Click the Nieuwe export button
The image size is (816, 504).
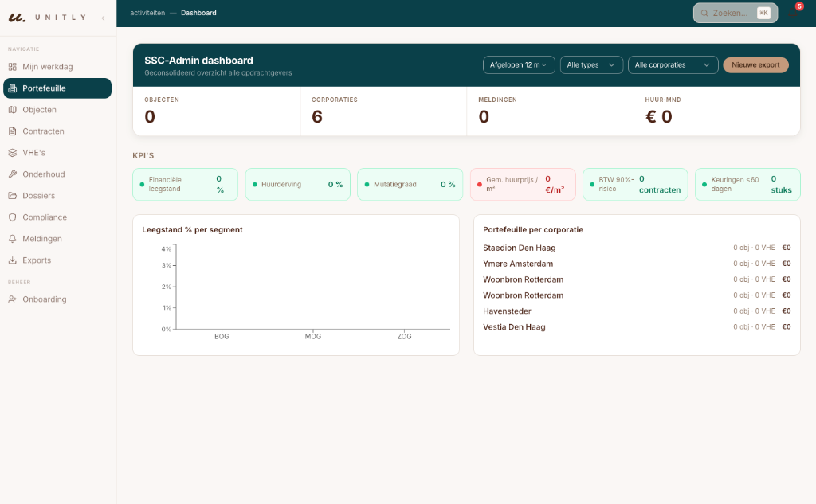tap(755, 65)
